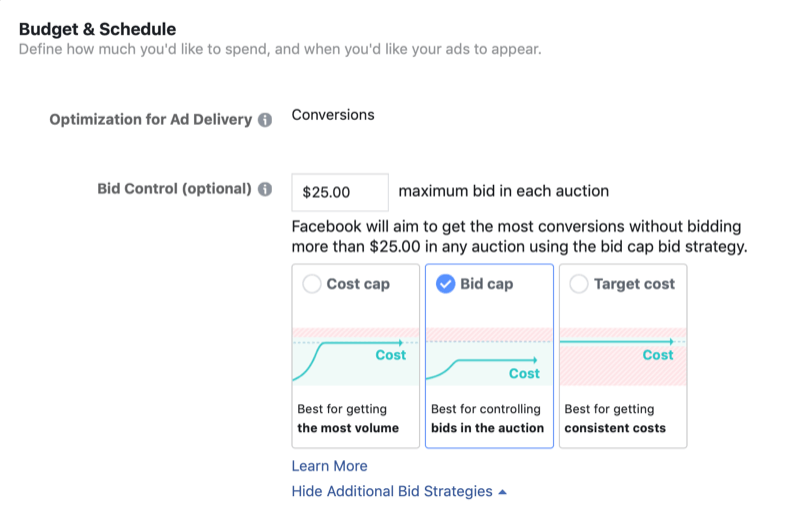Click the Bid Control (optional) label
The height and width of the screenshot is (516, 800).
click(x=174, y=189)
